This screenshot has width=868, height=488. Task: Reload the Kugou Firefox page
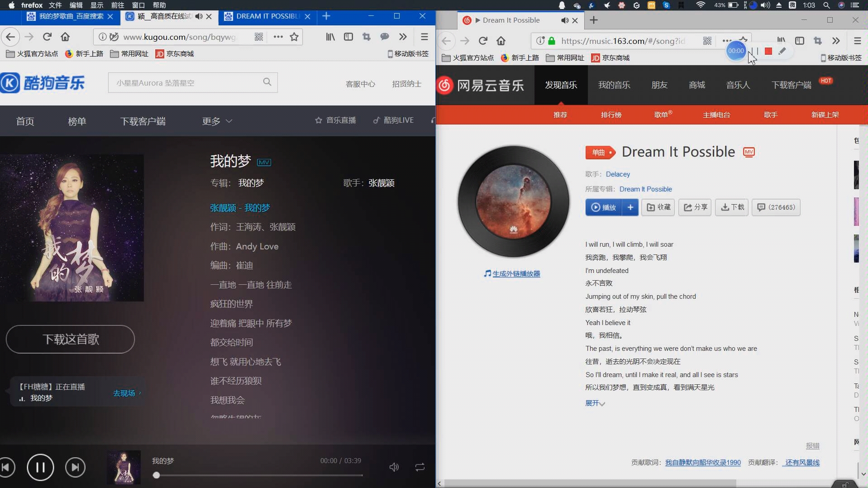pos(47,37)
